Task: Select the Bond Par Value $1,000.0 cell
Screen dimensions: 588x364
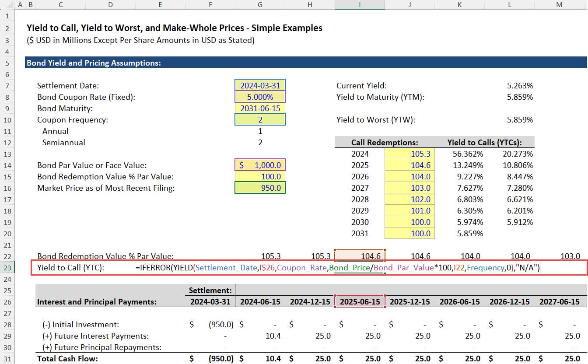Action: tap(260, 165)
